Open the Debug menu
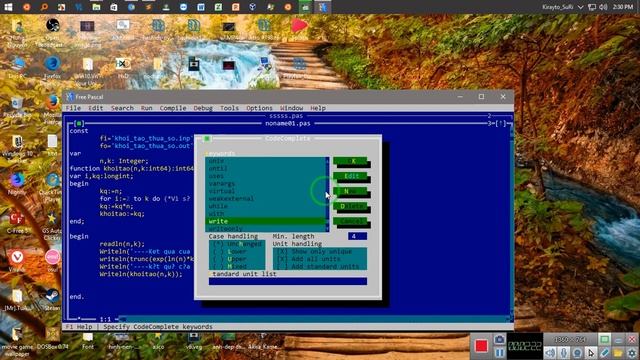The width and height of the screenshot is (640, 360). 203,108
